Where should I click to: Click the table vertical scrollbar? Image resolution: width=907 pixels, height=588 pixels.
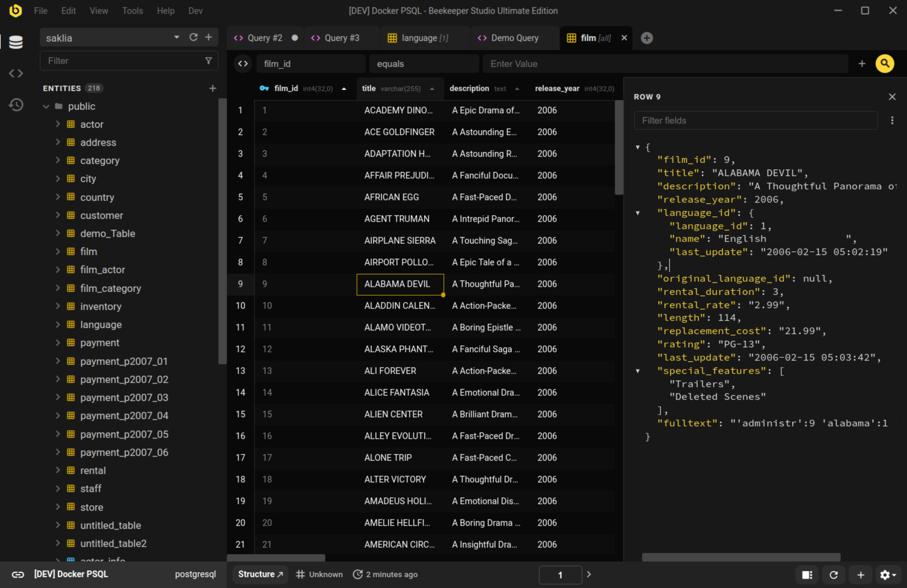point(619,148)
